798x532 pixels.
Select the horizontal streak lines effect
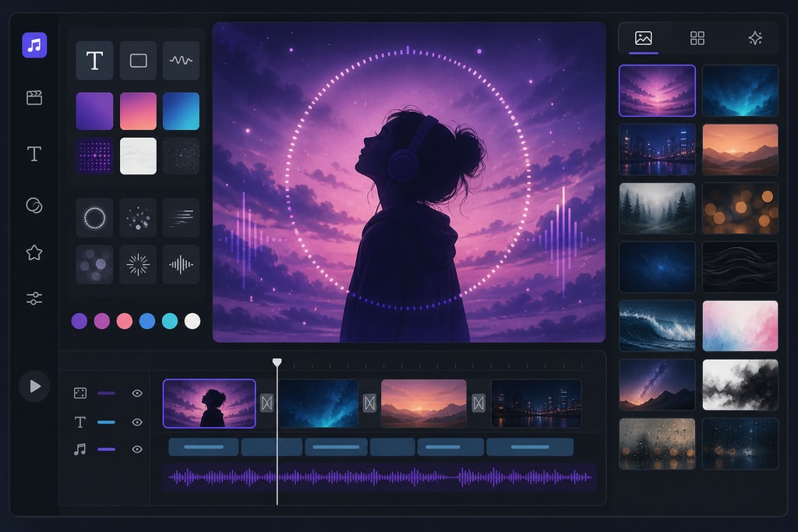[x=181, y=218]
